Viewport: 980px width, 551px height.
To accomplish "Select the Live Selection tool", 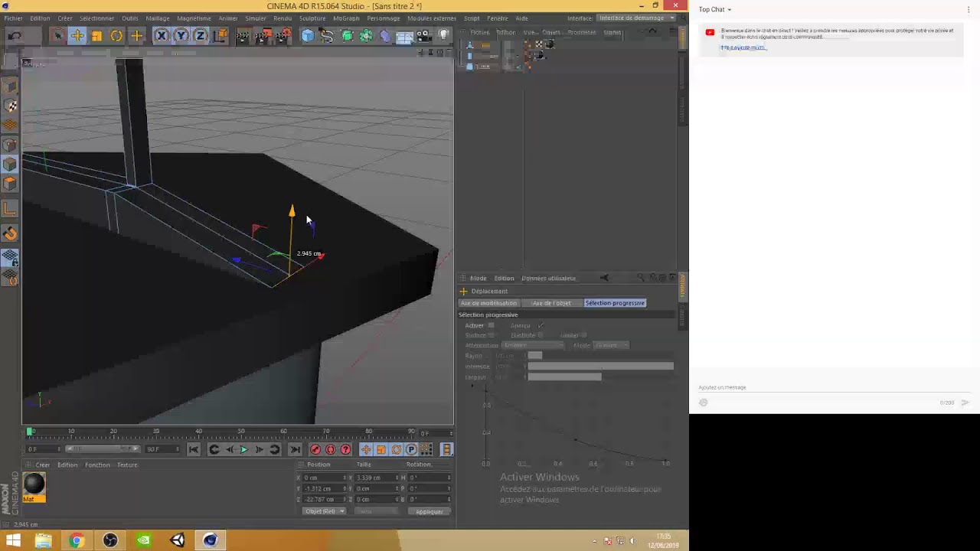I will [58, 35].
